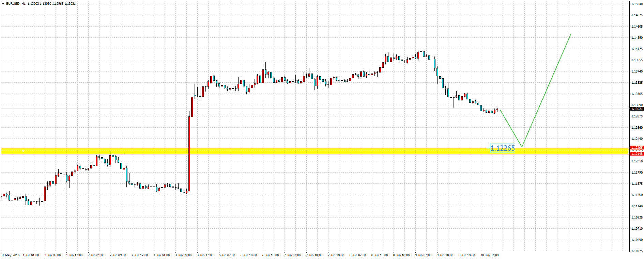
Task: Click the 6 Jun 18:00 time label
Action: point(271,255)
